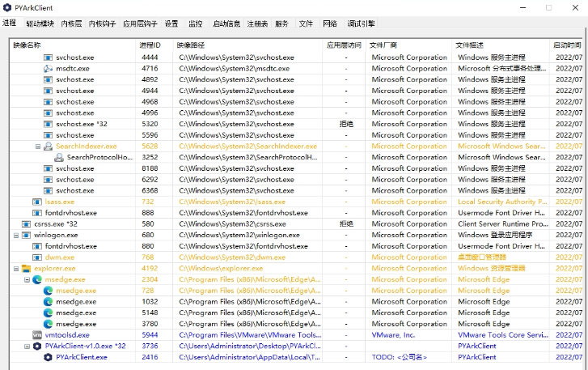Screen dimensions: 588x370
Task: Sort by the 启动时间 column header
Action: coord(566,45)
